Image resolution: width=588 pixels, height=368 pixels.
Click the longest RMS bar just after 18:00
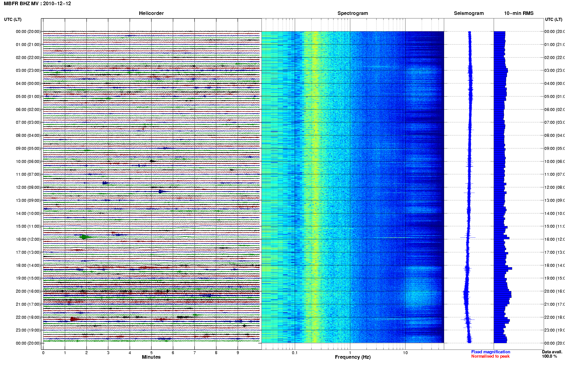[x=503, y=268]
